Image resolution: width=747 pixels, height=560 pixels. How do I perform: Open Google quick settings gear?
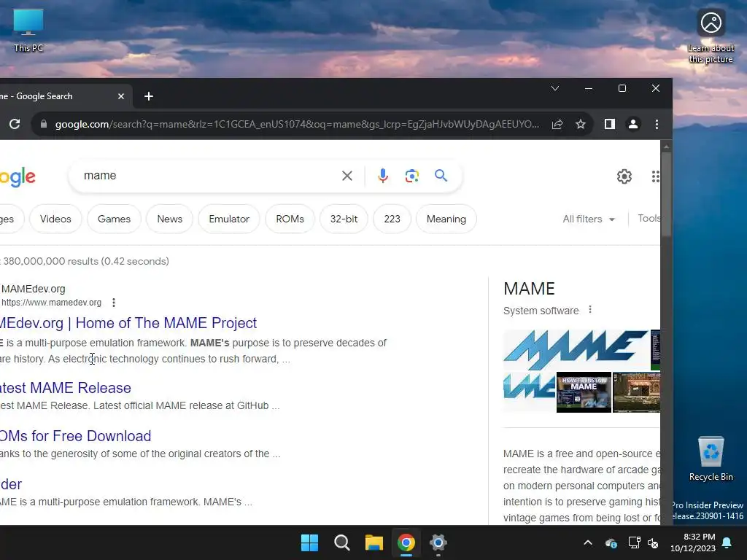[624, 176]
